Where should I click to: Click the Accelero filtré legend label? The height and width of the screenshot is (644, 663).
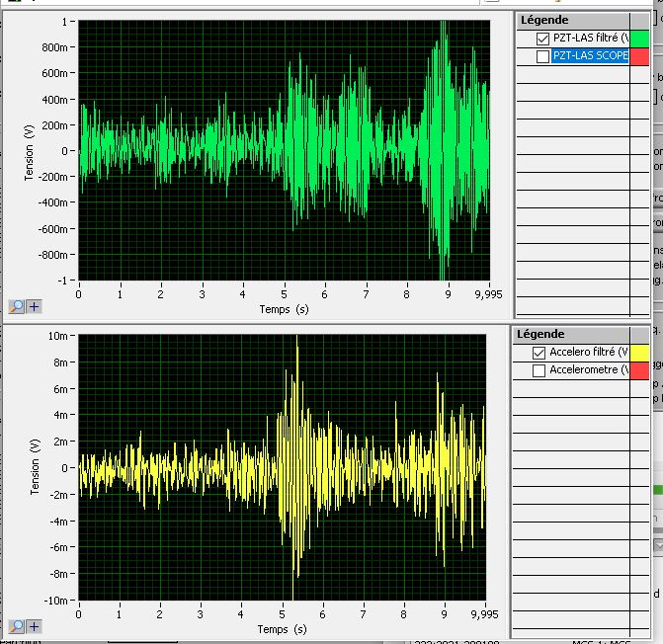point(588,352)
